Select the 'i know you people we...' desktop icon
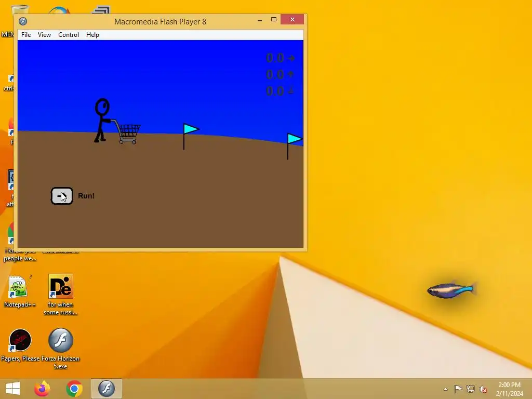The width and height of the screenshot is (532, 399). coord(20,241)
